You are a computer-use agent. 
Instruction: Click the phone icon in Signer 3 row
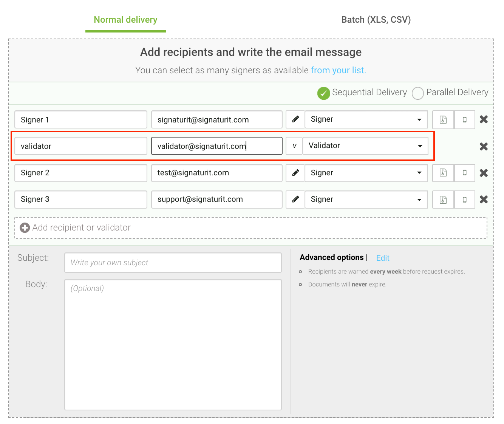[x=465, y=199]
